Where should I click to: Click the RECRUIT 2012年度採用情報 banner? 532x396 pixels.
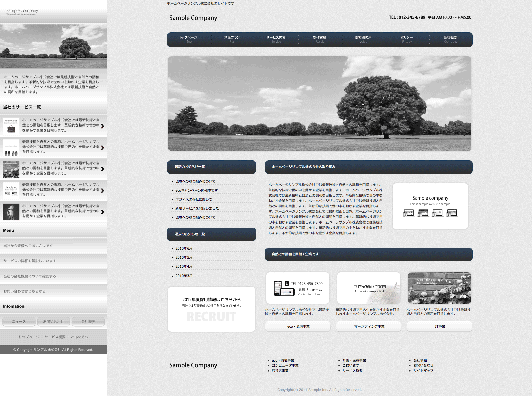211,309
